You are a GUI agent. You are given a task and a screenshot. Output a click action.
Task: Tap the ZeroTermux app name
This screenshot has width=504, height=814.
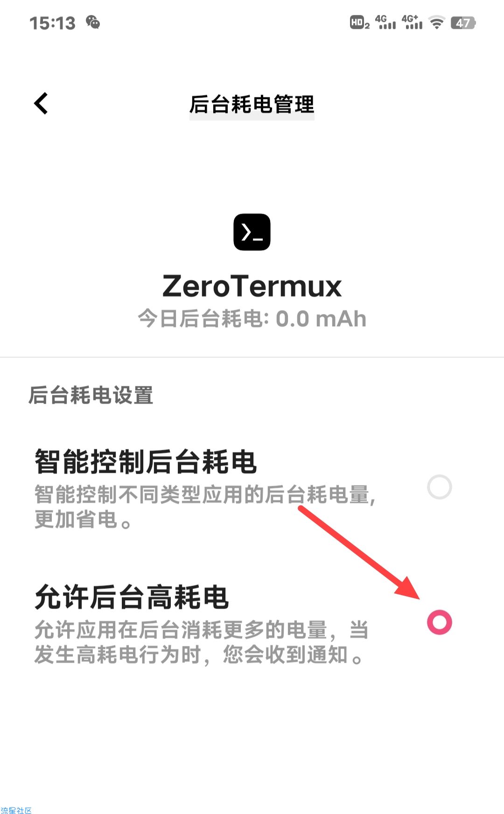tap(252, 286)
